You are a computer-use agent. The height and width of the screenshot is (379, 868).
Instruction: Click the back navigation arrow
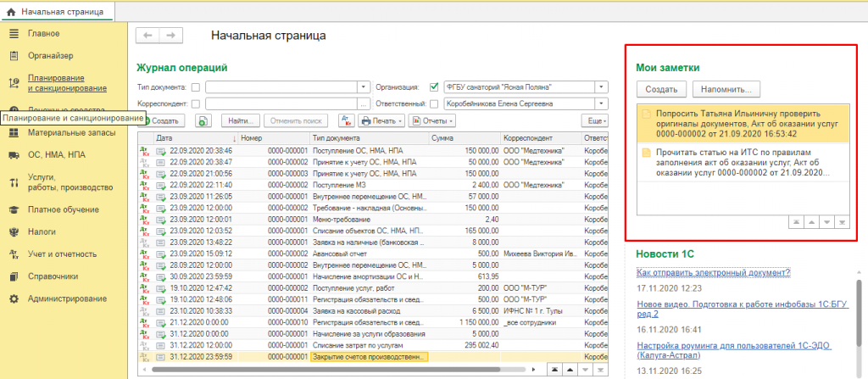tap(148, 35)
